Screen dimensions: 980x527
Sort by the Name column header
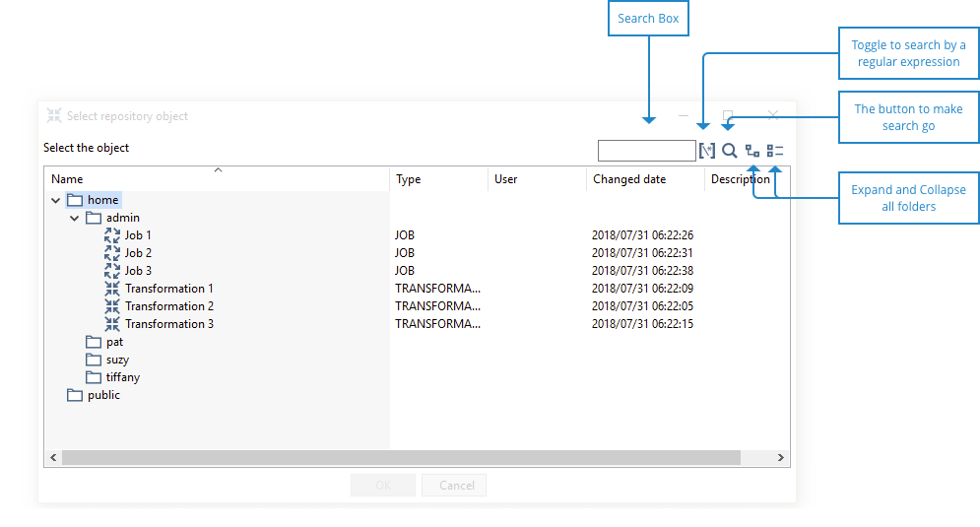tap(217, 179)
